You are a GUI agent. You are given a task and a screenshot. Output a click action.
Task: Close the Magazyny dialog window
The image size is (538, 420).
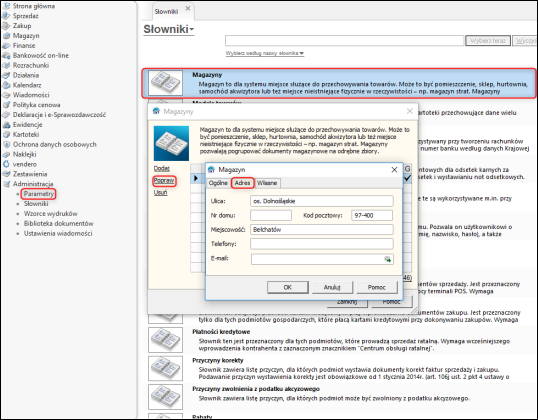410,111
